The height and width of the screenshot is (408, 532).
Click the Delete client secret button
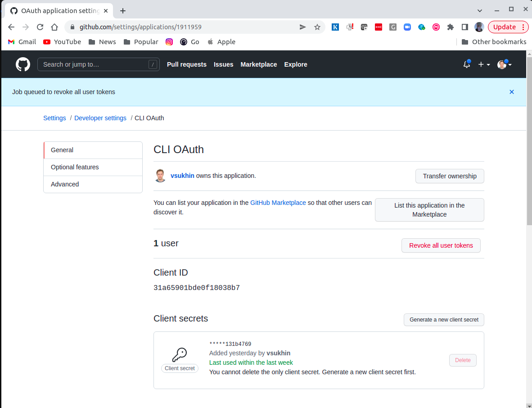pyautogui.click(x=463, y=360)
